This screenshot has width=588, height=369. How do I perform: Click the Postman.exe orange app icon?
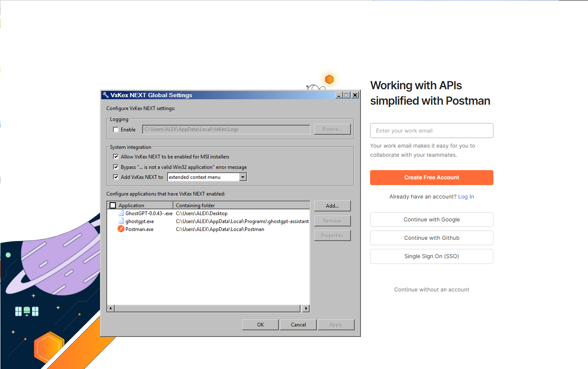coord(121,229)
